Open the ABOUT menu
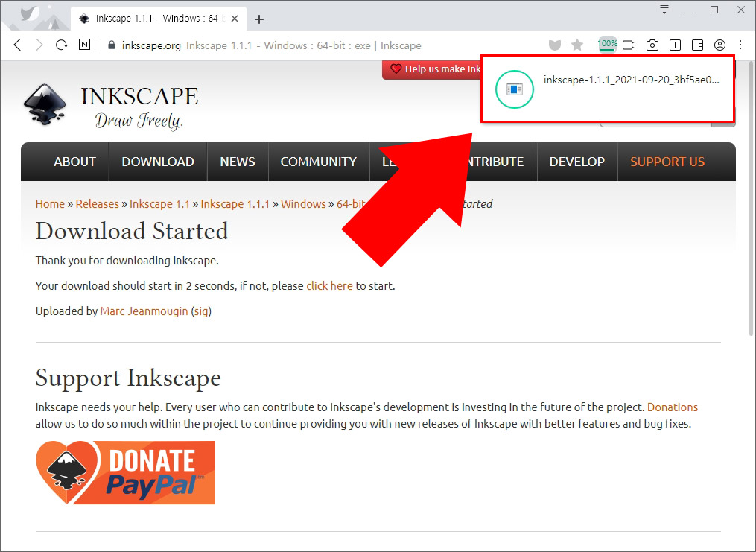Screen dimensions: 756x552 pyautogui.click(x=74, y=162)
